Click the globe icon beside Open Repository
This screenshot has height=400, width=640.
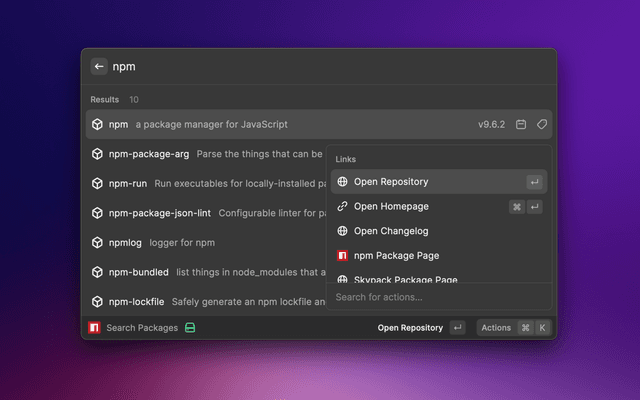[x=342, y=182]
